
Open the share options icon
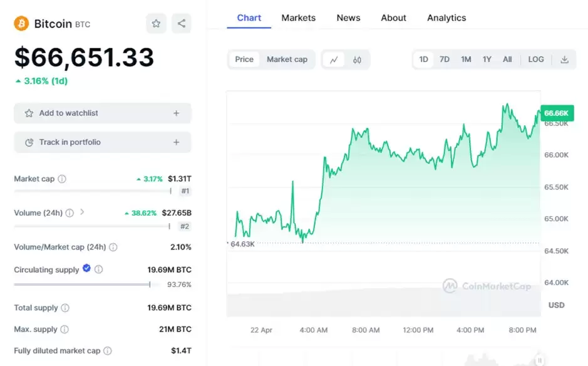point(182,23)
